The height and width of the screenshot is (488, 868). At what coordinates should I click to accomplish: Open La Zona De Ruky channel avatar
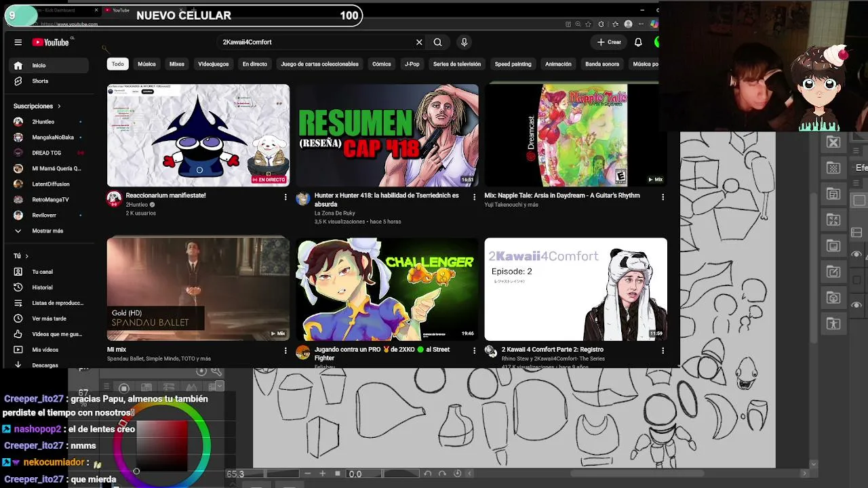coord(303,199)
